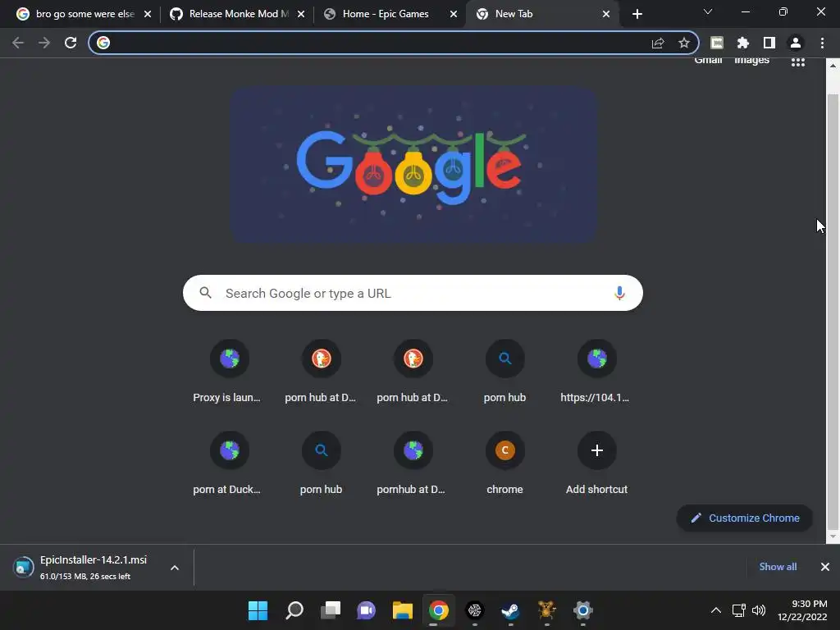This screenshot has height=630, width=840.
Task: Open the Google apps grid
Action: point(798,62)
